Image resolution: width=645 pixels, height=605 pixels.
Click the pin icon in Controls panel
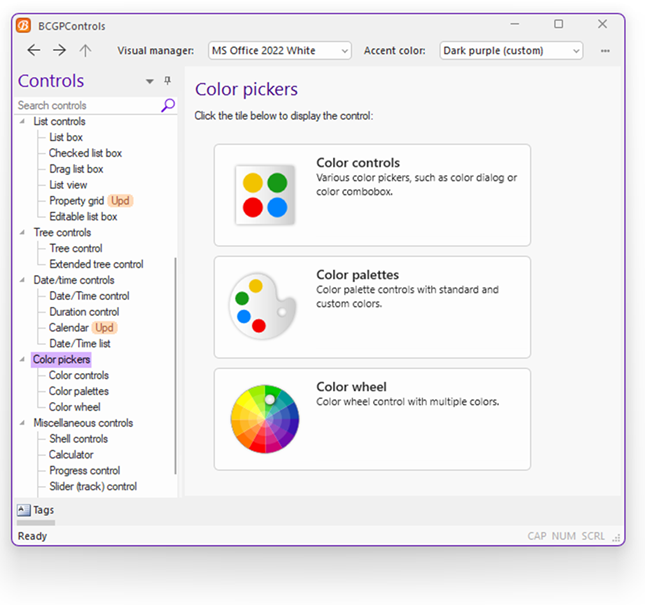(x=167, y=81)
